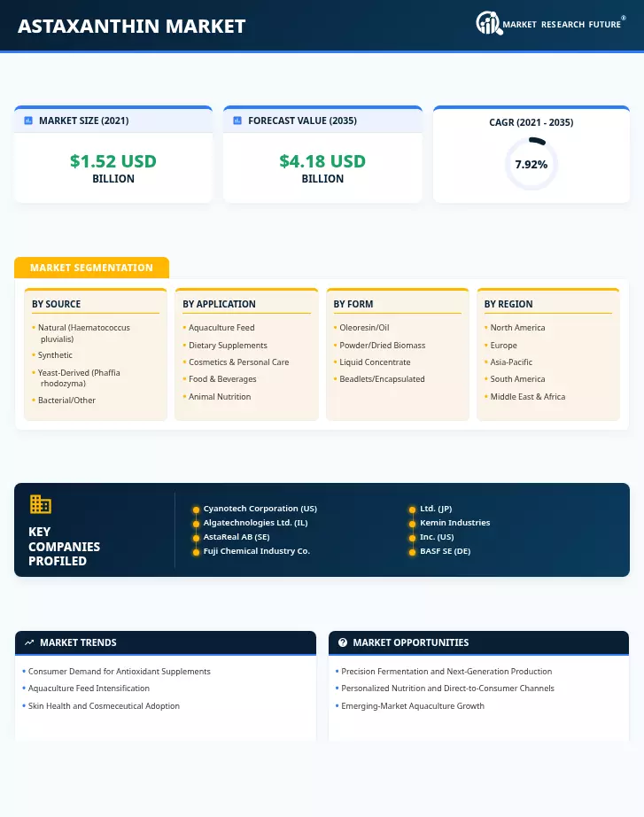Click the Europe region item
The width and height of the screenshot is (644, 817).
[503, 345]
